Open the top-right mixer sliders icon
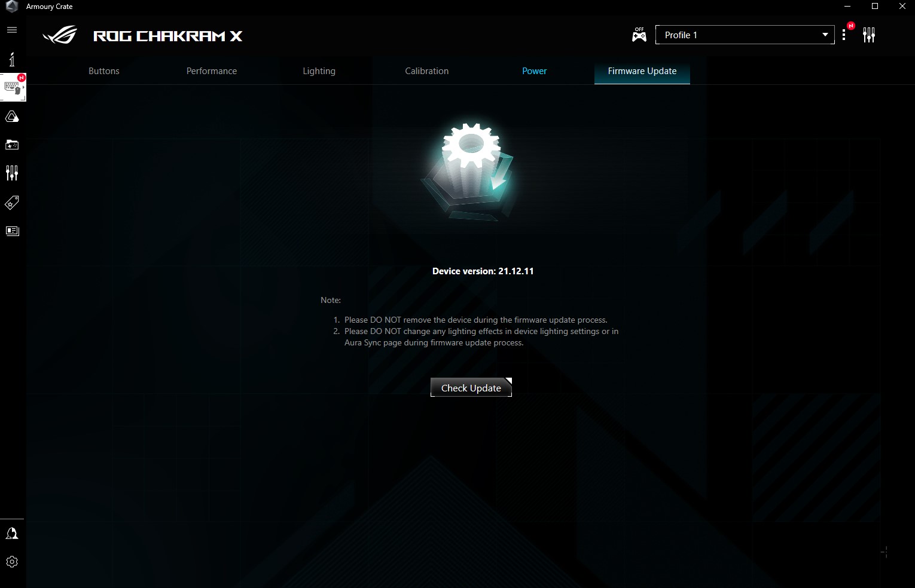This screenshot has width=915, height=588. (869, 35)
